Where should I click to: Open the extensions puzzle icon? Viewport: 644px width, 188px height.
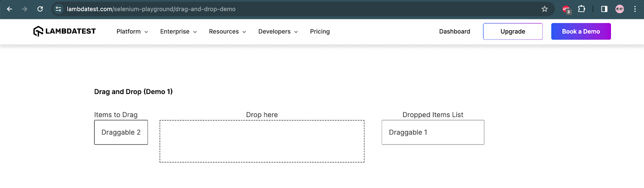coord(582,9)
